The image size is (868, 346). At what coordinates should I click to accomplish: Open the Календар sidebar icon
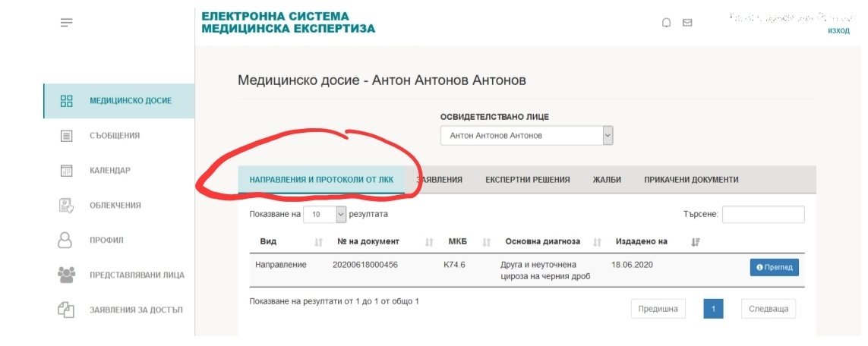(x=66, y=171)
